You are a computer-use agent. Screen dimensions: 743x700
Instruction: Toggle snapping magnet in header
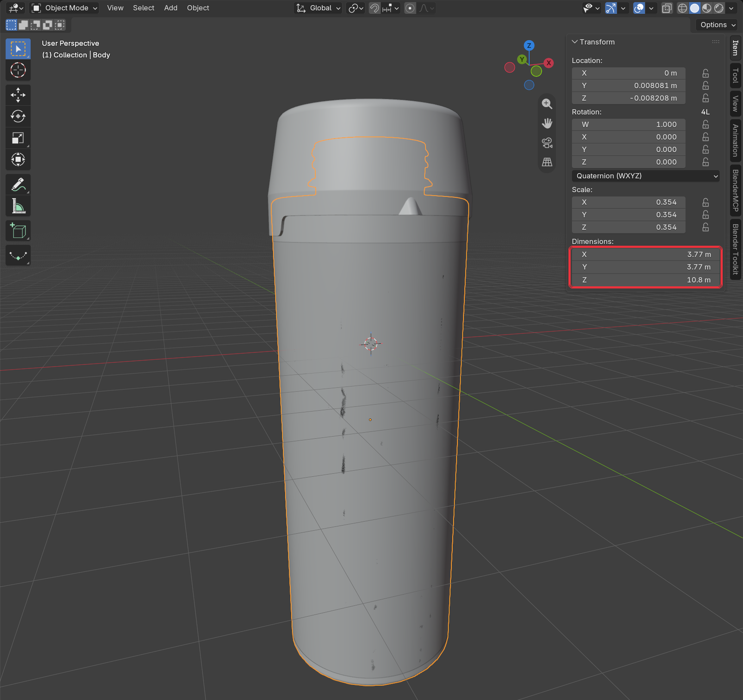point(375,8)
